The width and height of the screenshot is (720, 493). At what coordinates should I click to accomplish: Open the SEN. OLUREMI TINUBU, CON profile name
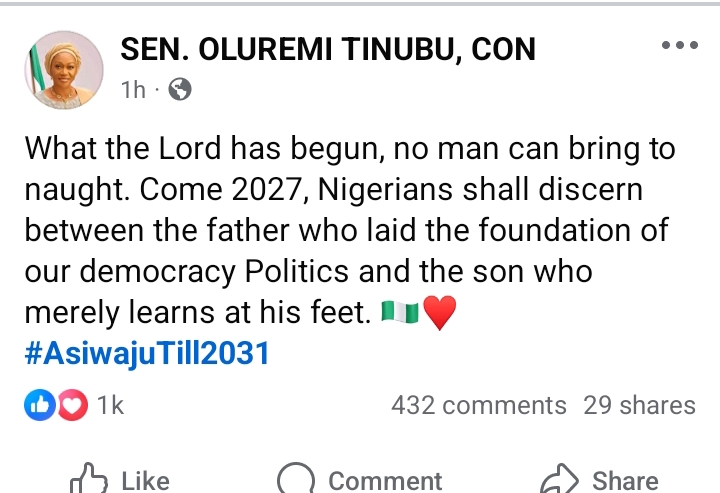click(x=327, y=48)
